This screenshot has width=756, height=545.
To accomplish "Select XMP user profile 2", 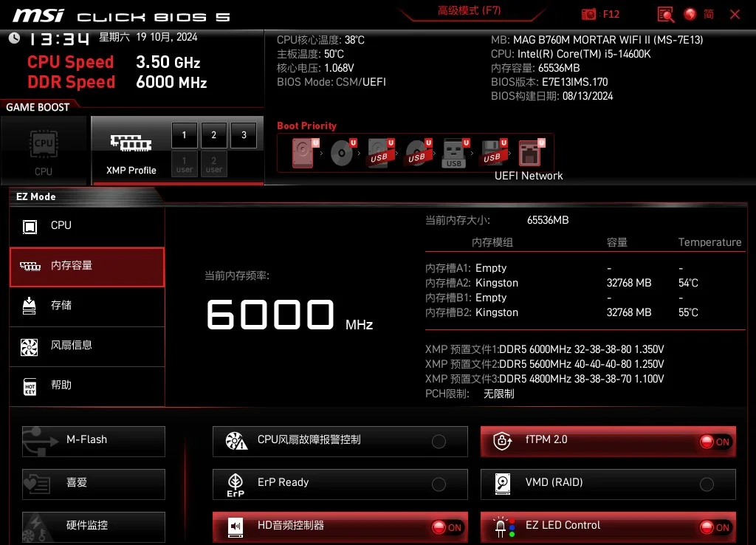I will point(213,165).
